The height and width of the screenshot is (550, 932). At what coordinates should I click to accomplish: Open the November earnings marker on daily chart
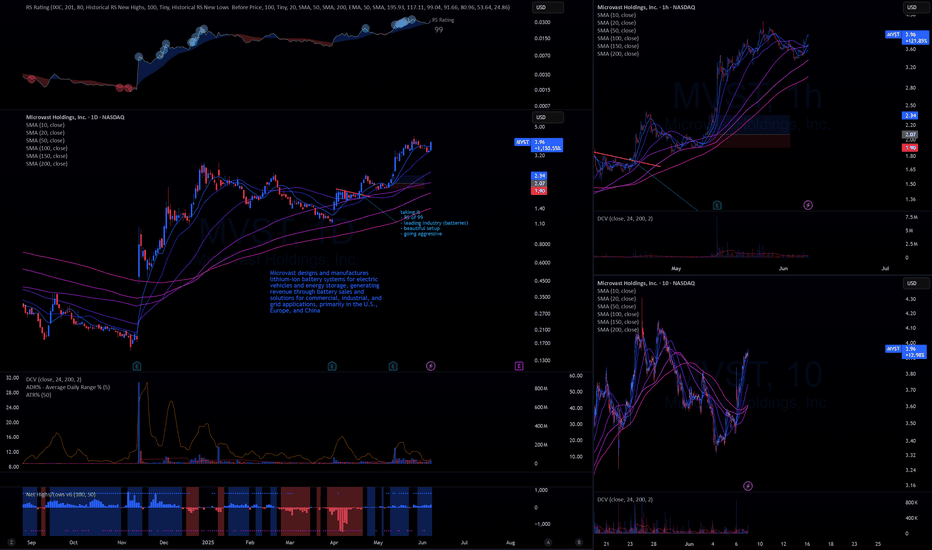tap(137, 366)
